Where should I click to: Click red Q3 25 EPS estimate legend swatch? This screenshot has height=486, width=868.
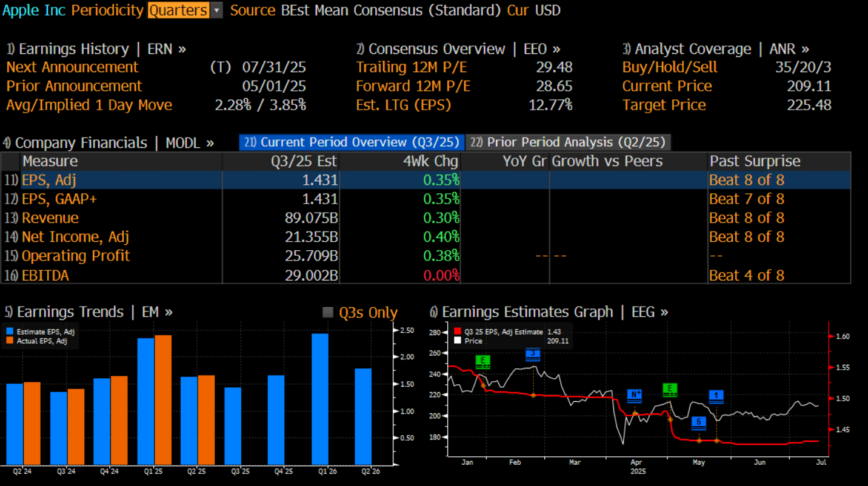tap(458, 332)
